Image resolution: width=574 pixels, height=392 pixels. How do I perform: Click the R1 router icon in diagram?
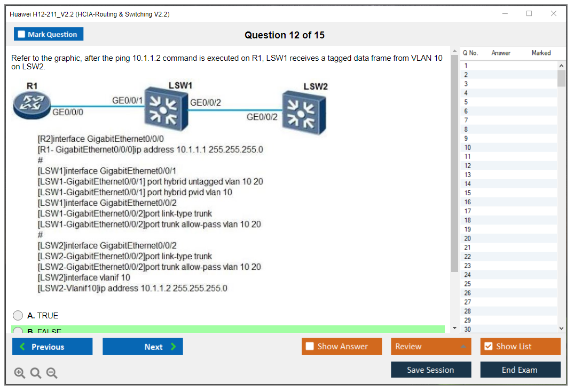[32, 104]
